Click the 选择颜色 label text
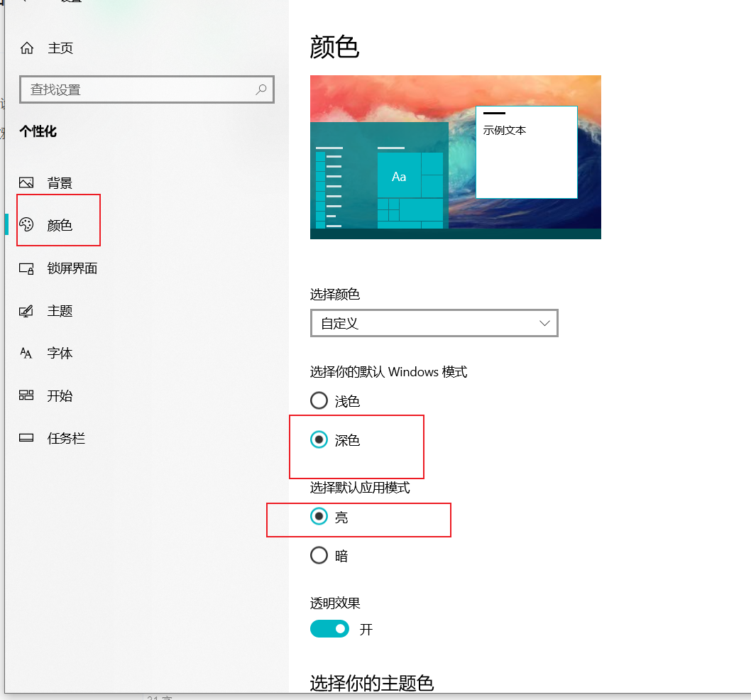 point(335,294)
